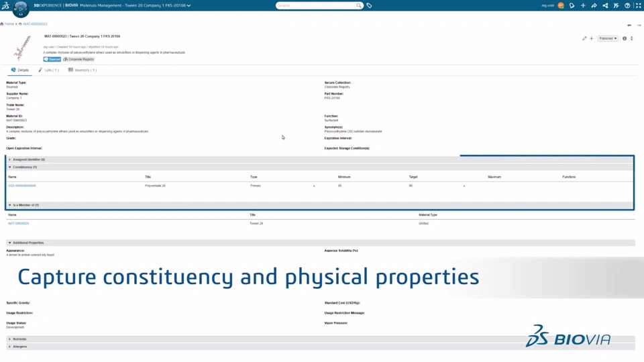Click constituency Type column header
The width and height of the screenshot is (644, 362).
click(x=254, y=177)
